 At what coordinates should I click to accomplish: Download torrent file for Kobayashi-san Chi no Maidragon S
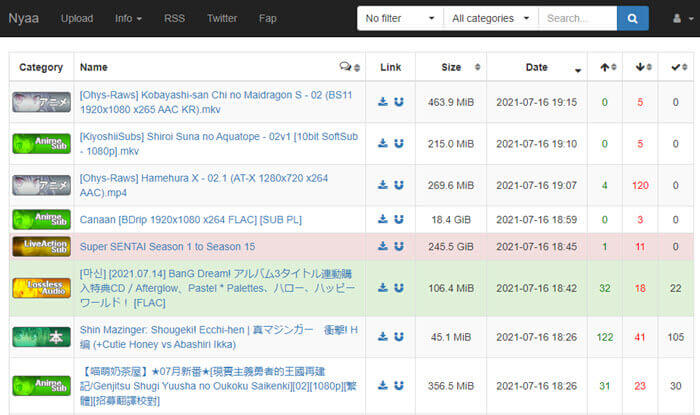click(x=383, y=102)
